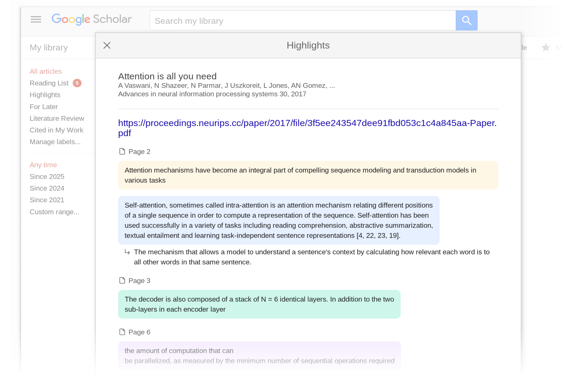
Task: Open Custom range date filter
Action: (x=54, y=212)
